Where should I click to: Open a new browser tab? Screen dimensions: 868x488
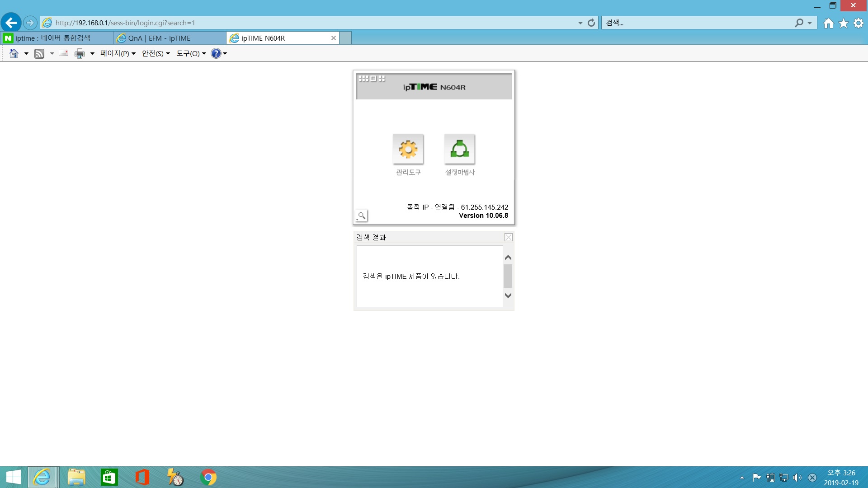(x=345, y=38)
